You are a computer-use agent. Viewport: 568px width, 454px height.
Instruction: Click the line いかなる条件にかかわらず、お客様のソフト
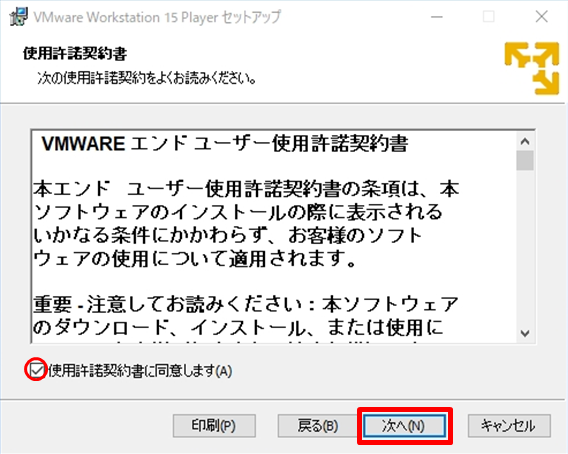tap(227, 235)
